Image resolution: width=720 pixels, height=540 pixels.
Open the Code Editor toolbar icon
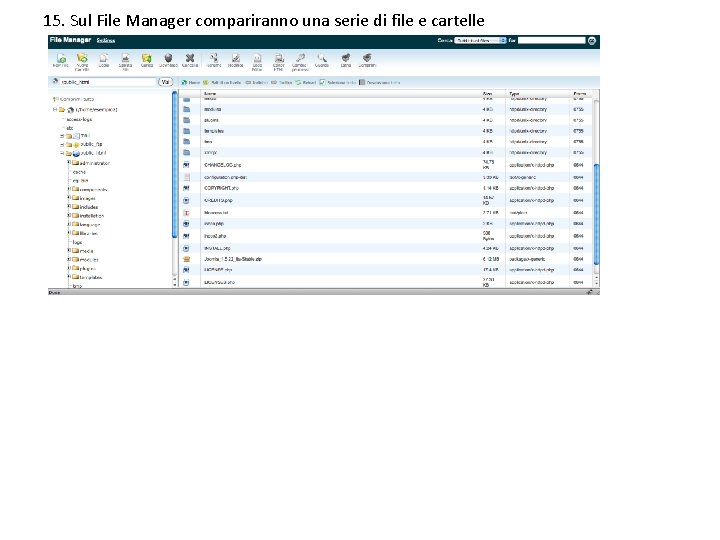[257, 62]
